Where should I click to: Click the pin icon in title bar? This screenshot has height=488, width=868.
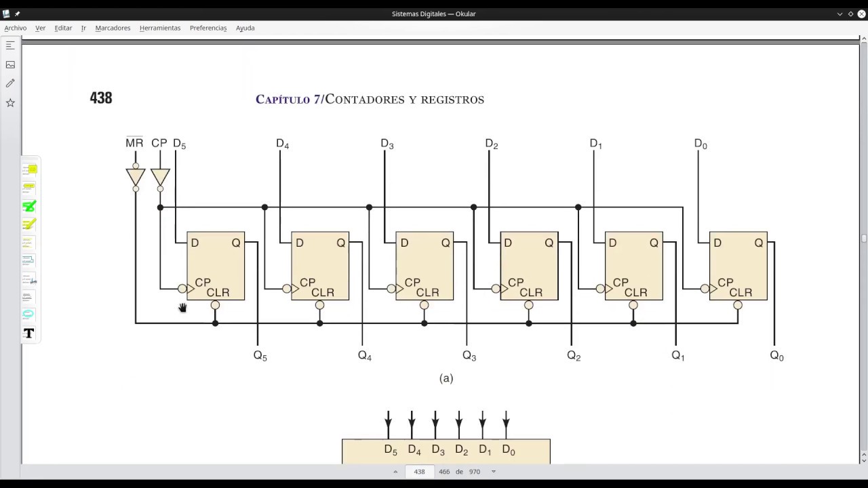click(18, 14)
